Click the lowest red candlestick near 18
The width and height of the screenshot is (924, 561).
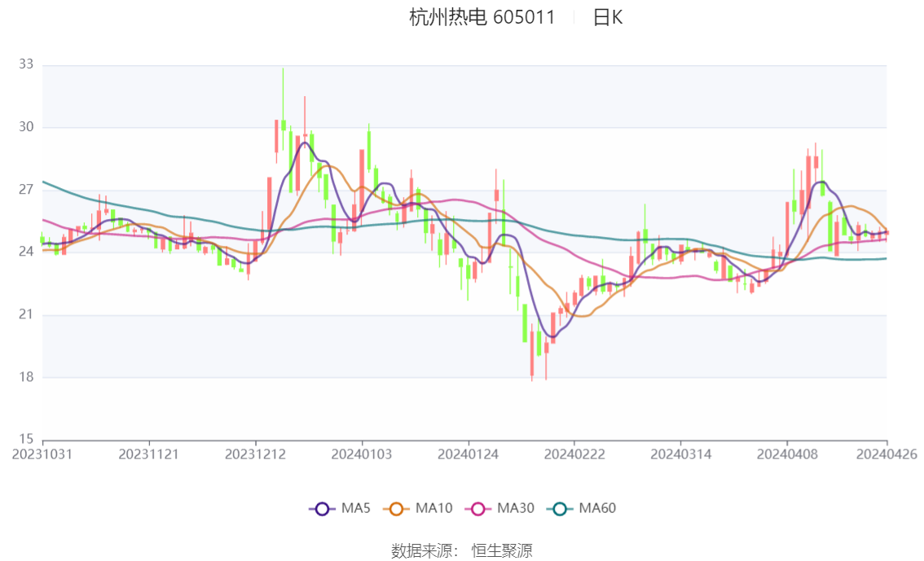pyautogui.click(x=531, y=352)
